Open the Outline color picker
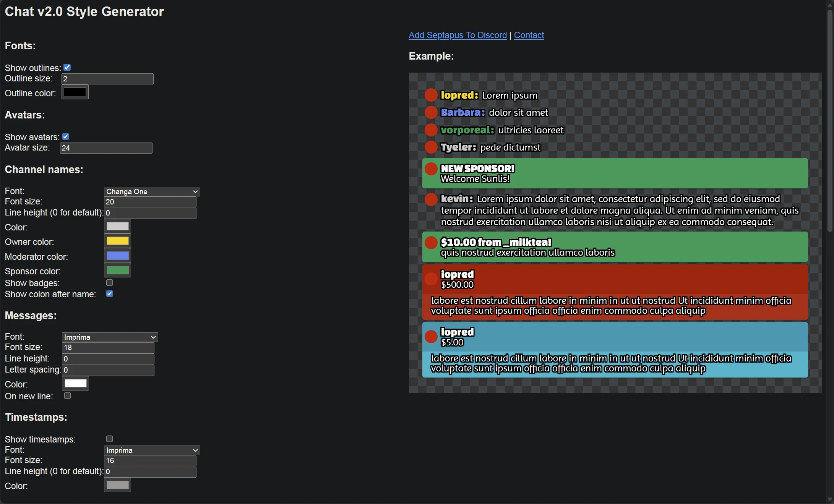The image size is (834, 504). pyautogui.click(x=75, y=92)
